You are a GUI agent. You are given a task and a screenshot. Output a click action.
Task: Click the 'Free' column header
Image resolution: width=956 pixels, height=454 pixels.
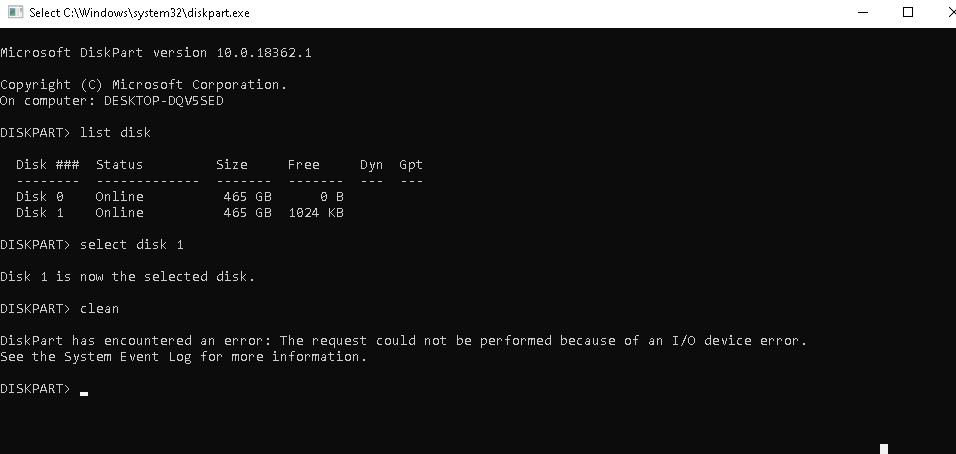click(x=304, y=165)
